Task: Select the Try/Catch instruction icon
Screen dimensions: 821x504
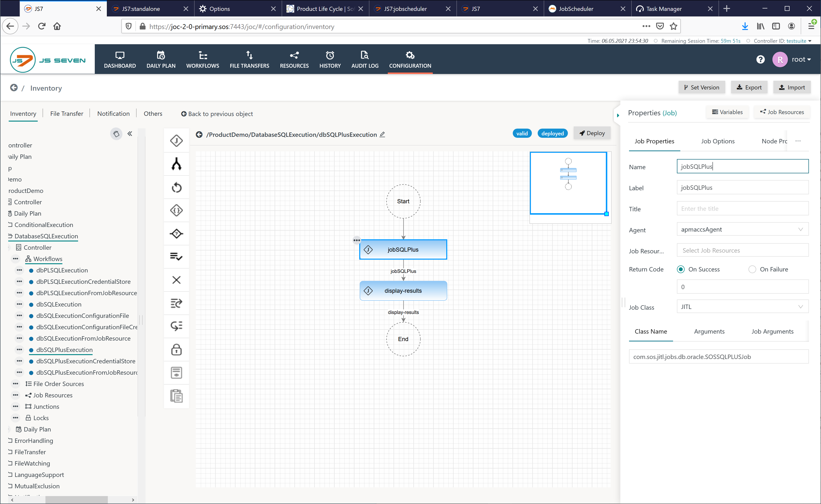Action: (176, 210)
